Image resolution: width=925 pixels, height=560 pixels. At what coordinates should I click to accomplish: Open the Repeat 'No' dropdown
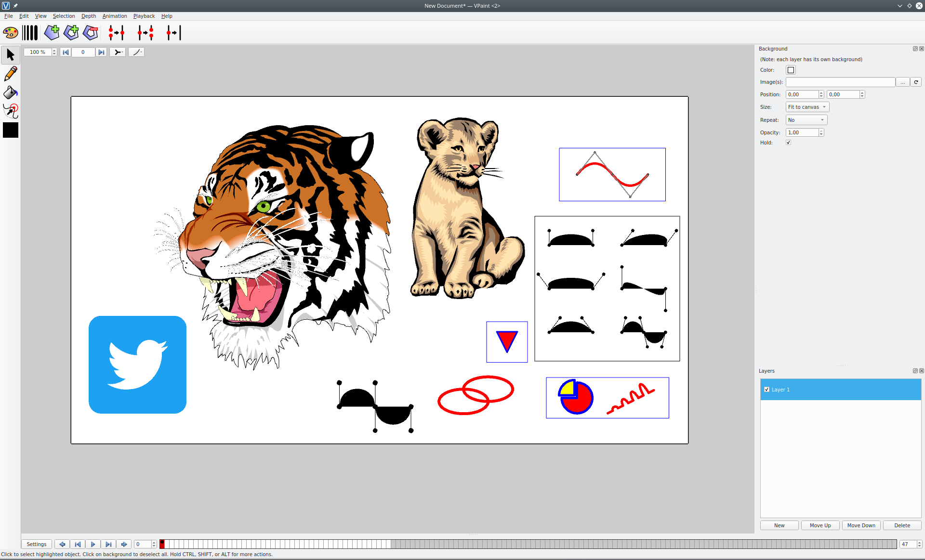pyautogui.click(x=806, y=120)
